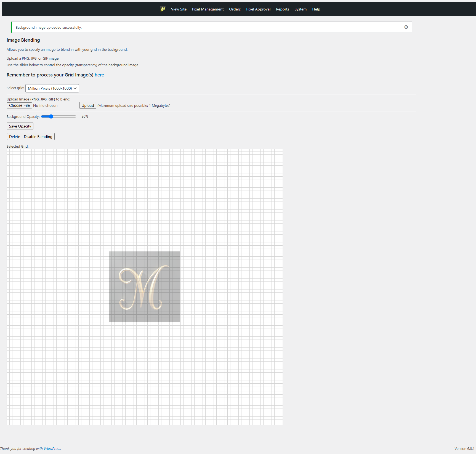Select Million Pixels (1000x1000) grid option

tap(49, 88)
